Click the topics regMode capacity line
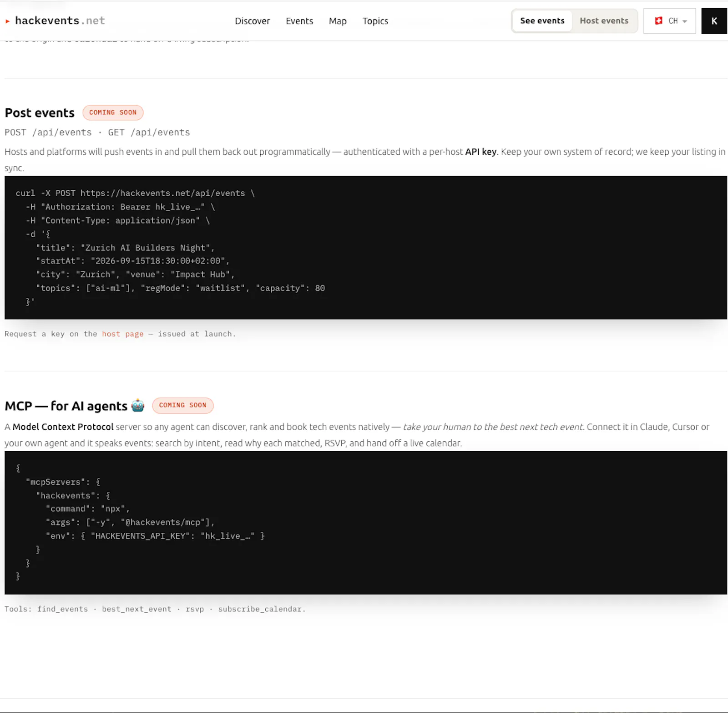Image resolution: width=728 pixels, height=713 pixels. (180, 288)
